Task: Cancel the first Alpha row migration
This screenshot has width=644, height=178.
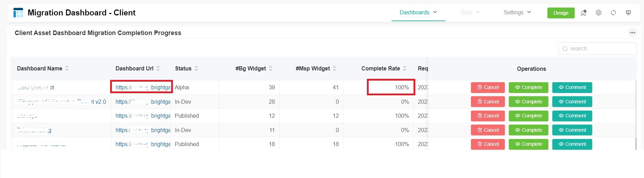Action: [x=488, y=88]
